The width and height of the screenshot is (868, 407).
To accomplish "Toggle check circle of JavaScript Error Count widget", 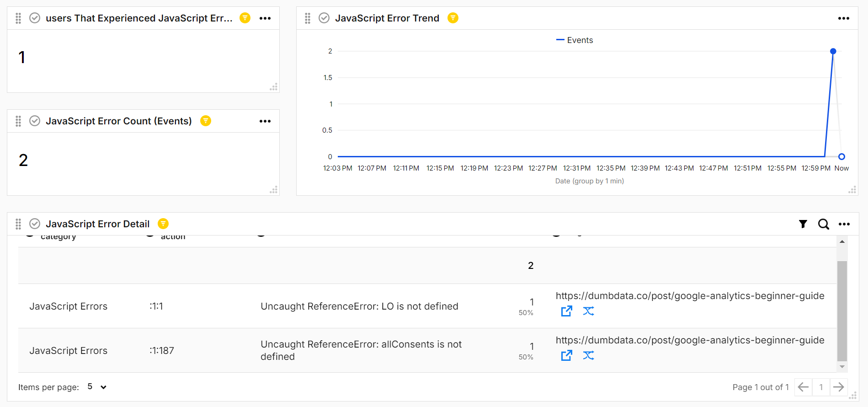I will coord(35,121).
